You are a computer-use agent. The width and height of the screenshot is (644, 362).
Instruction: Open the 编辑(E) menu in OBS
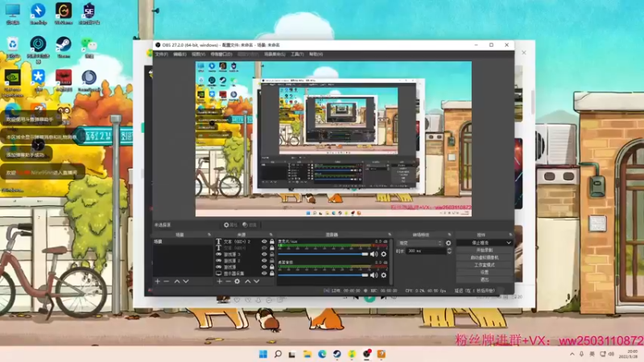(180, 54)
